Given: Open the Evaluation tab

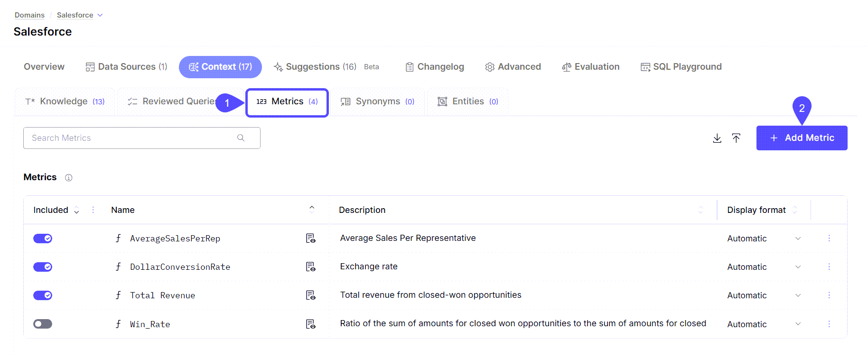Looking at the screenshot, I should coord(590,67).
